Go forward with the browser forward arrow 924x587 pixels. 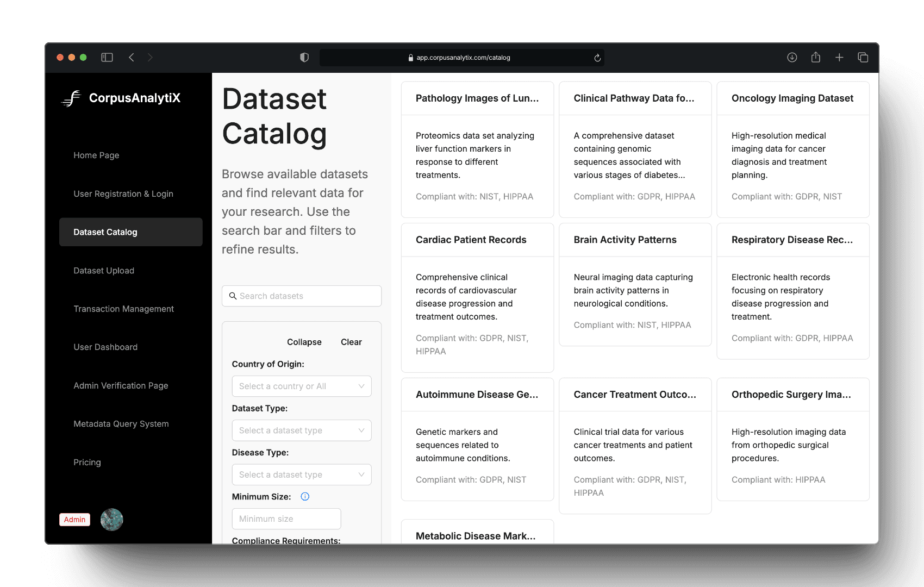[150, 57]
